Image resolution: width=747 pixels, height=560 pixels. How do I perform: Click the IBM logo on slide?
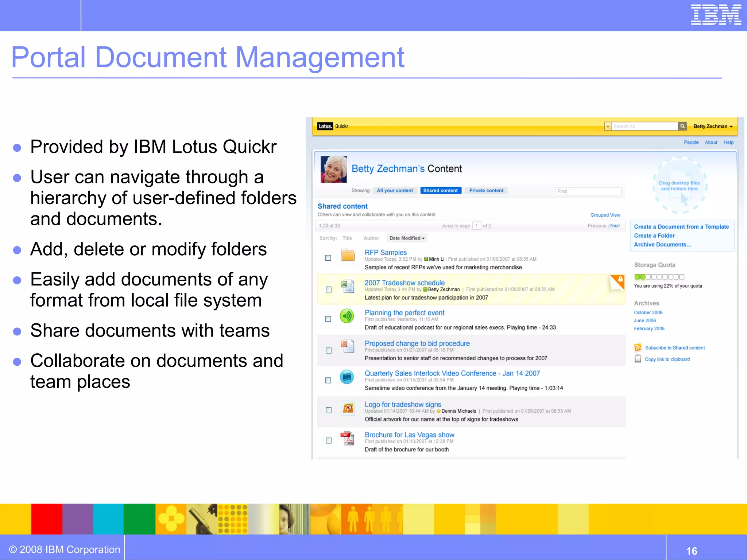pos(716,15)
